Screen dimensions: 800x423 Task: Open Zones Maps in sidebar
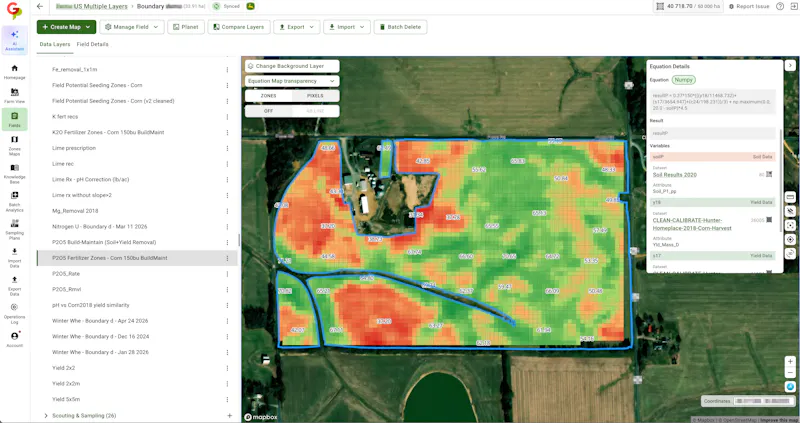coord(14,146)
